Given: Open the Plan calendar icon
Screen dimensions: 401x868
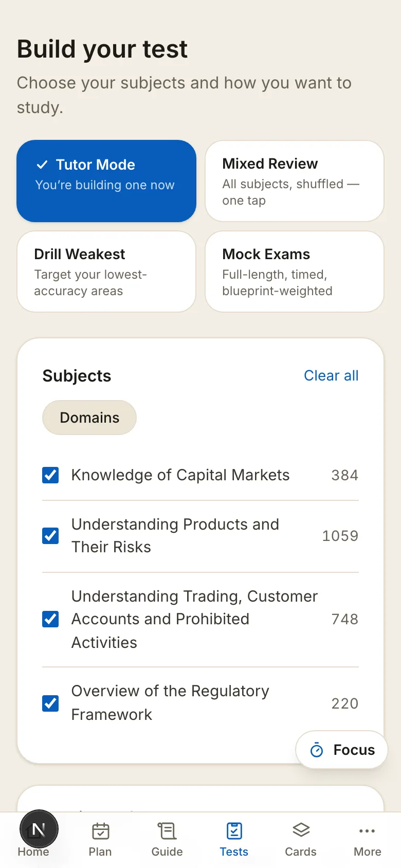Looking at the screenshot, I should (100, 830).
